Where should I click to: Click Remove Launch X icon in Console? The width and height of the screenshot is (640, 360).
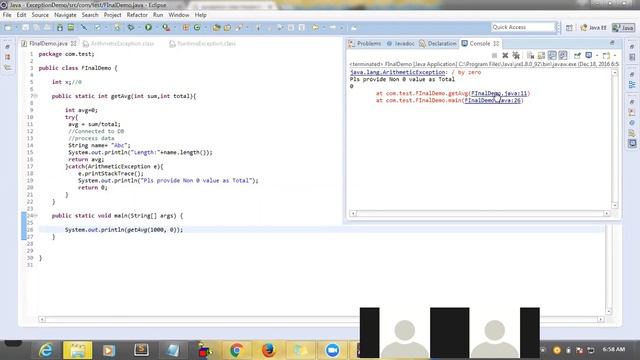tap(505, 55)
